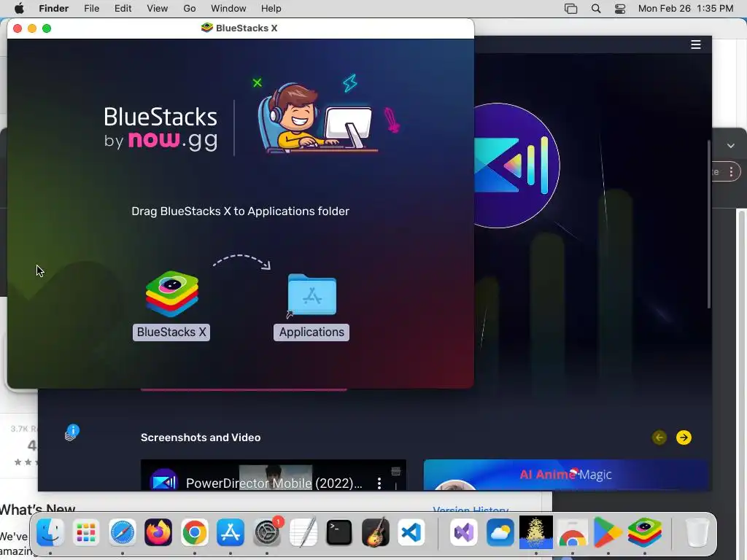Go to next screenshot with the yellow right arrow

(x=684, y=437)
